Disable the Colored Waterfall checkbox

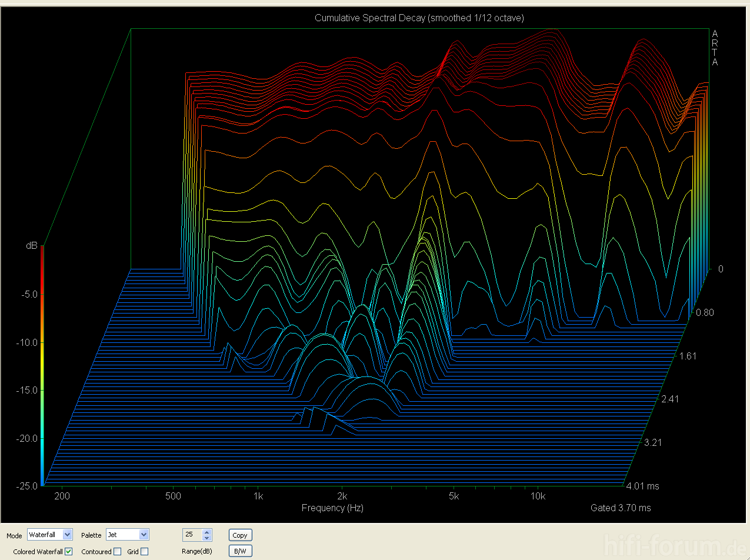tap(69, 552)
